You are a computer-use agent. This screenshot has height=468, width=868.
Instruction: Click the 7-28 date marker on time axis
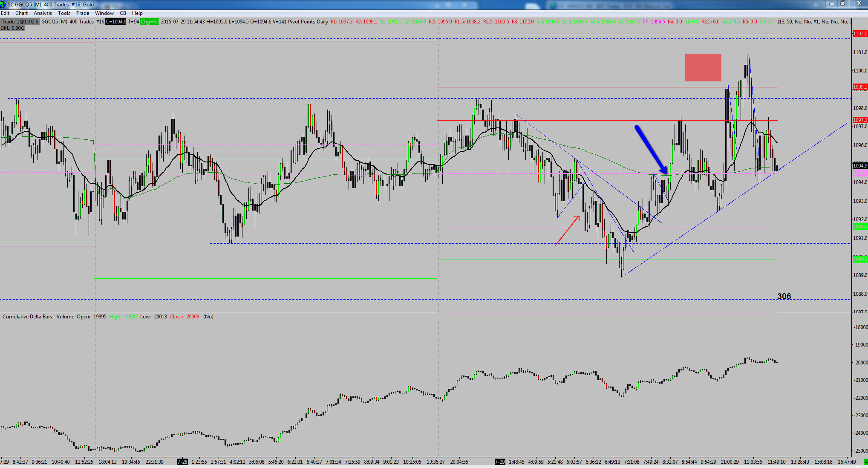point(182,462)
